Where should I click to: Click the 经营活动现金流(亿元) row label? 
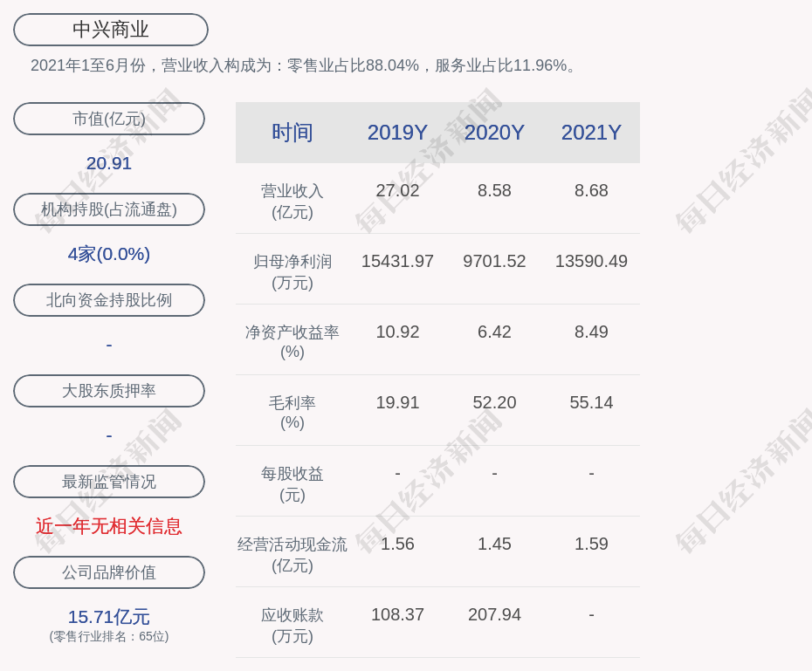pos(292,555)
